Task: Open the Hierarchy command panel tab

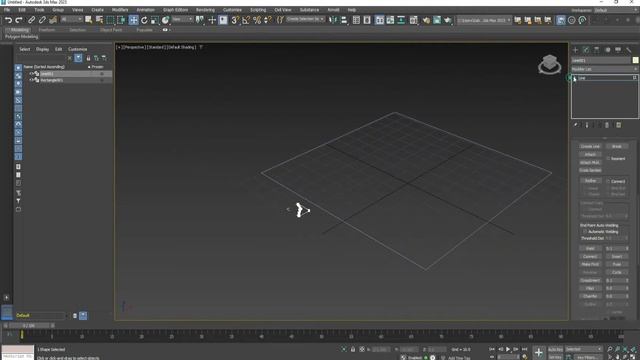Action: [597, 50]
